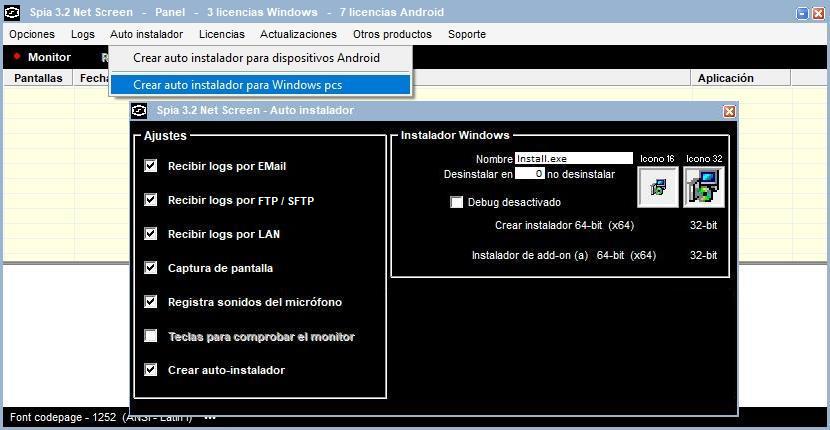Click the Pantallas column header
830x430 pixels.
tap(38, 78)
